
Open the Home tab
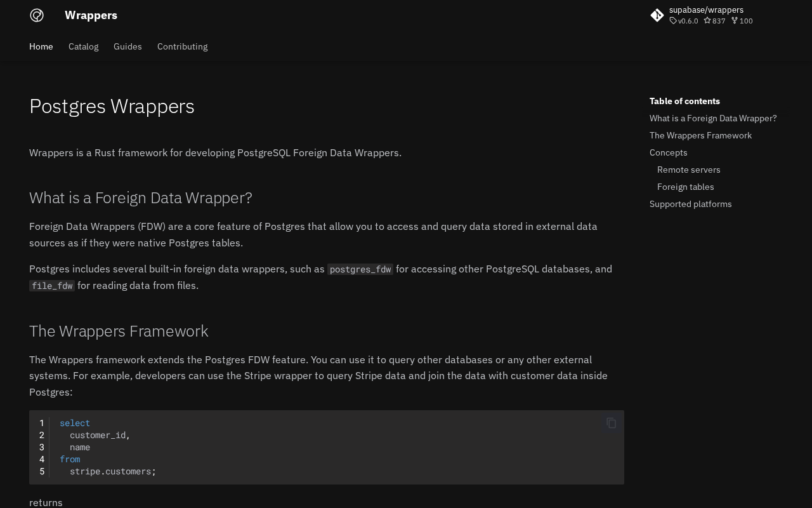coord(41,46)
